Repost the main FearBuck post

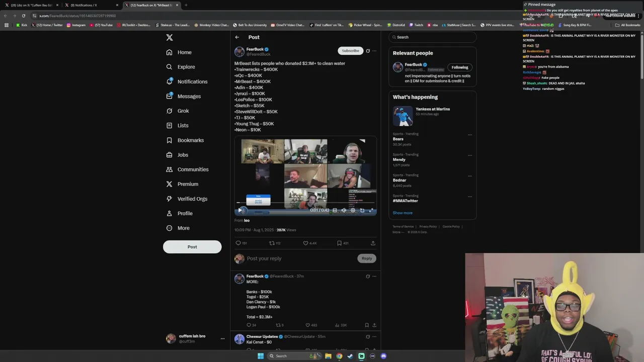(x=272, y=243)
